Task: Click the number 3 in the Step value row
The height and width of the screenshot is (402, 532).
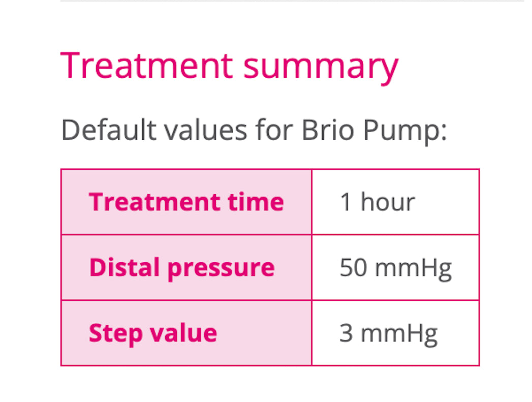Action: tap(346, 333)
